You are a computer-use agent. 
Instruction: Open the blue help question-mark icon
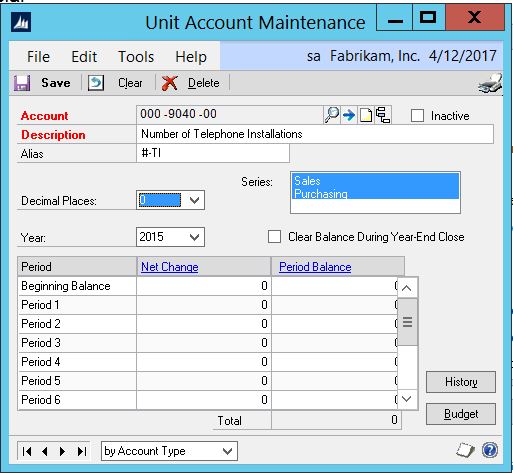click(x=490, y=450)
